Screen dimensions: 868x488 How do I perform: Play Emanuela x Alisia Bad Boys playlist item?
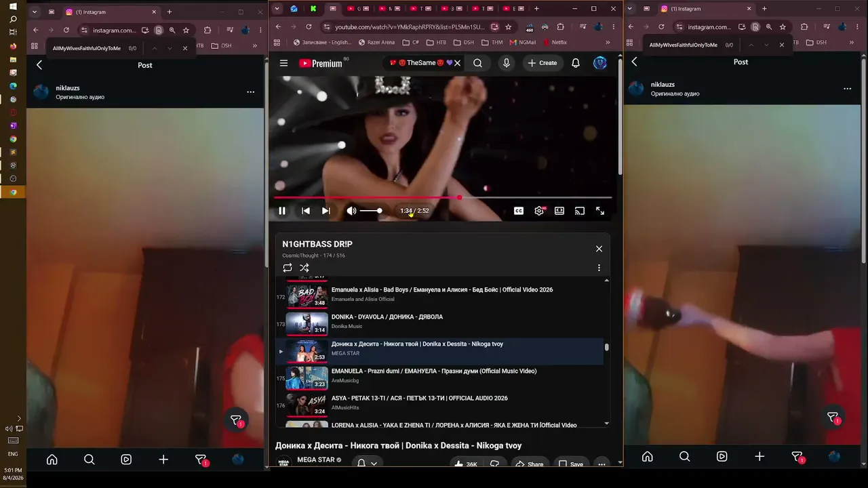point(439,295)
